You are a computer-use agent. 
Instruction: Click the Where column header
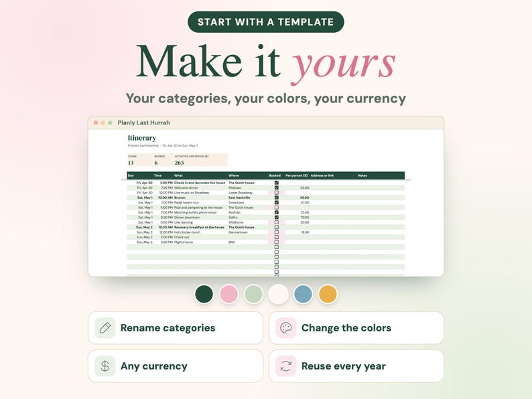coord(234,175)
